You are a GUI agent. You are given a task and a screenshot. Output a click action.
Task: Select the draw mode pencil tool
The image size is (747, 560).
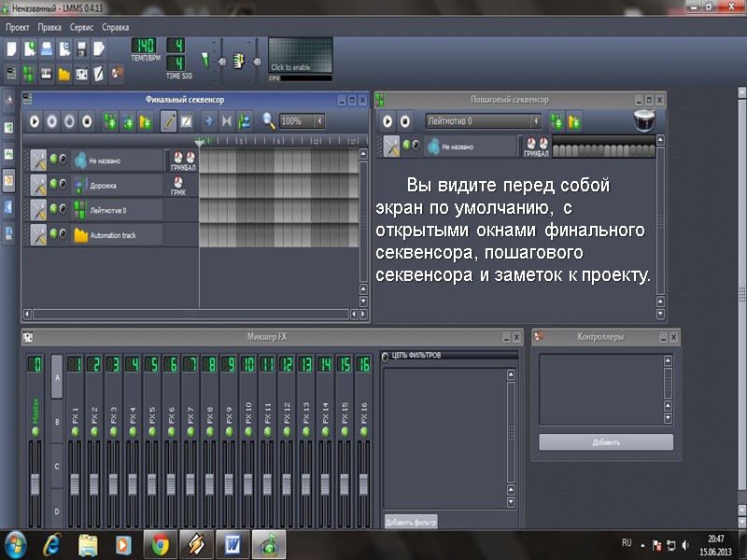click(169, 121)
